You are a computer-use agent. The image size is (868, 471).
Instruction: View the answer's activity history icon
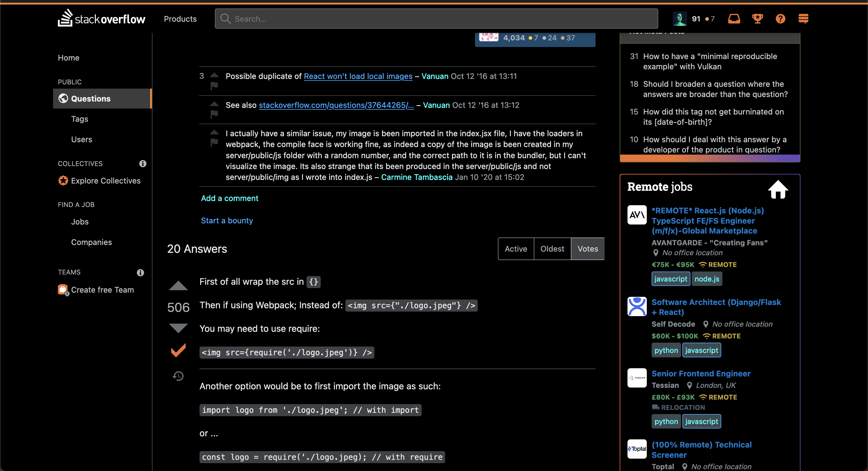(x=178, y=376)
